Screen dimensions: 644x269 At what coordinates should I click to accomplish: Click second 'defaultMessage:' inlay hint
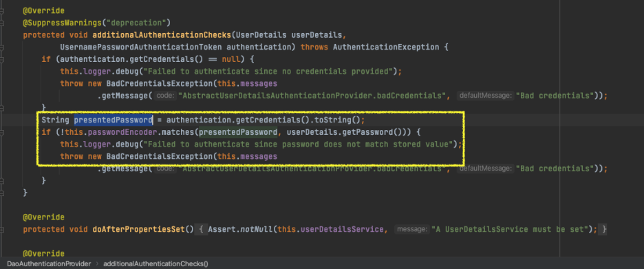click(486, 169)
